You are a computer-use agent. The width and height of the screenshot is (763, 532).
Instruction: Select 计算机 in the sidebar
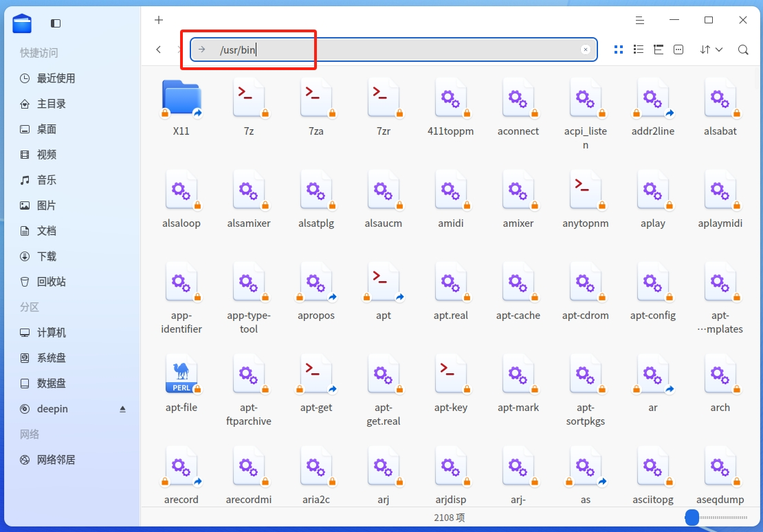(72, 333)
